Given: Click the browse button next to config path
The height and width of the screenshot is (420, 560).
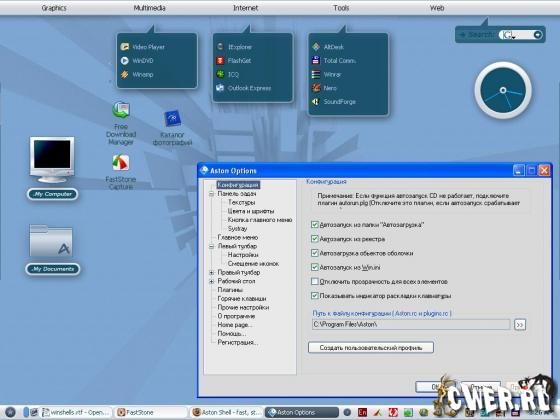Looking at the screenshot, I should (x=520, y=325).
